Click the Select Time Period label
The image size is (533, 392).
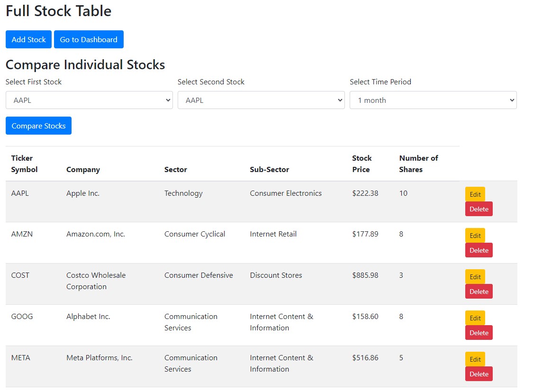pos(380,82)
